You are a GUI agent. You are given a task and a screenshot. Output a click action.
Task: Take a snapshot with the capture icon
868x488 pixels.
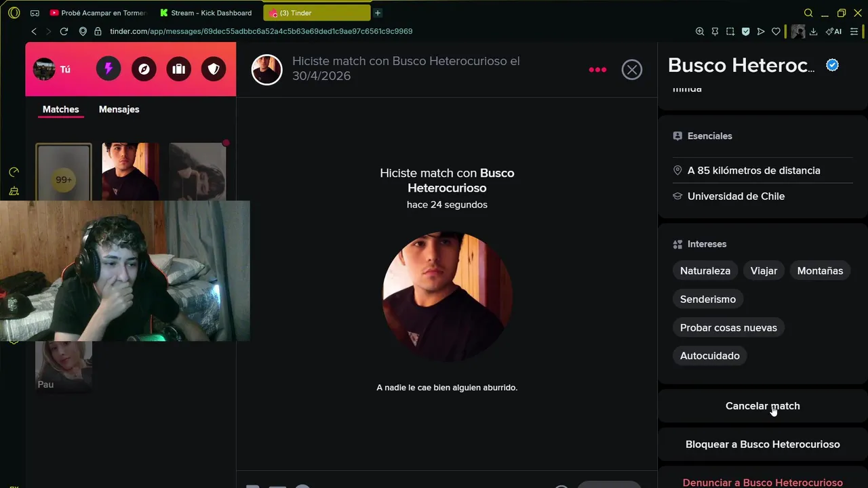click(x=730, y=31)
